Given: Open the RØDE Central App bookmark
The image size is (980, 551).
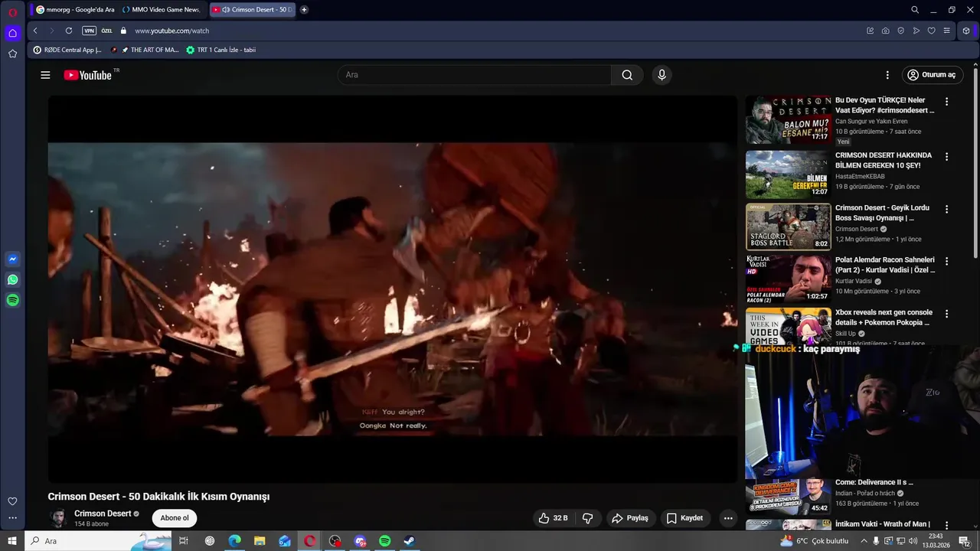Looking at the screenshot, I should click(x=67, y=50).
